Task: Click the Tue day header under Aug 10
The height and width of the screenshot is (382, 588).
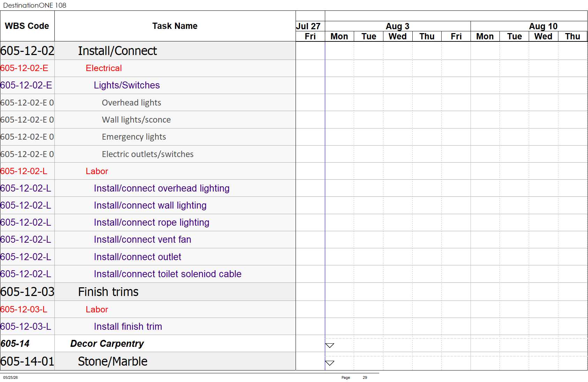Action: click(x=514, y=37)
